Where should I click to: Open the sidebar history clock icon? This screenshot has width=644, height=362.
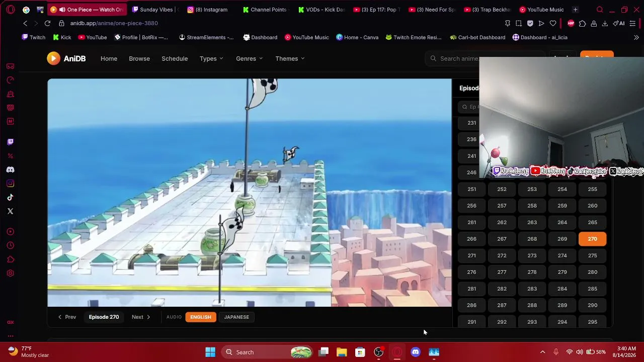pyautogui.click(x=10, y=246)
